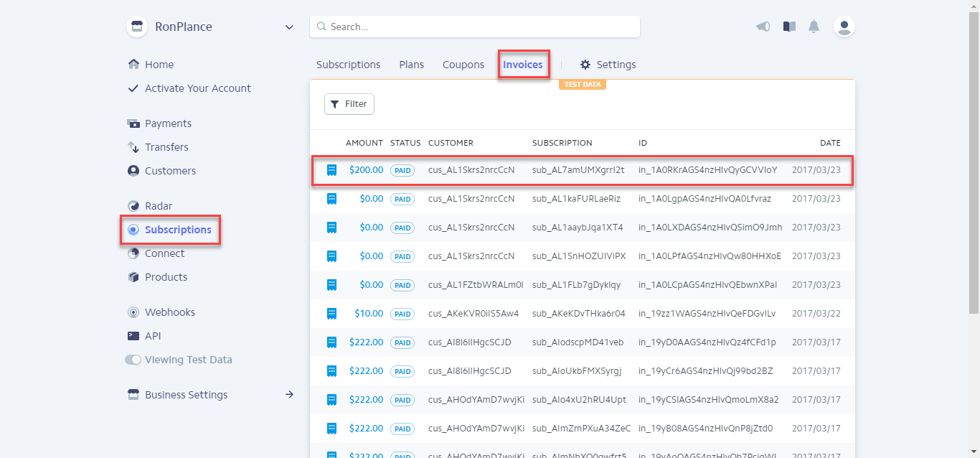This screenshot has height=458, width=980.
Task: Click the Radar icon in sidebar
Action: coord(133,206)
